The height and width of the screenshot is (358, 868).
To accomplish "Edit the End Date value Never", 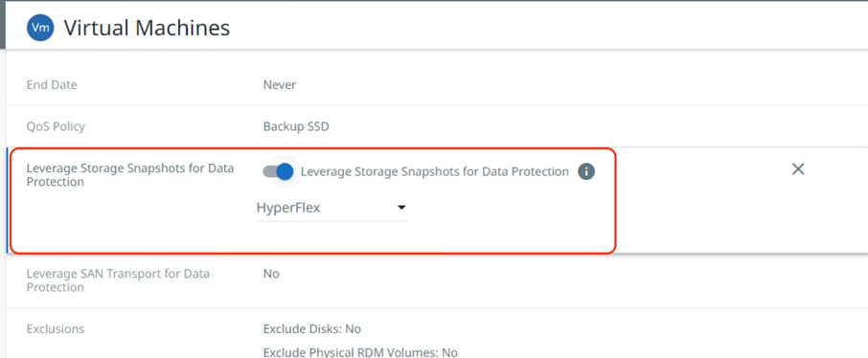I will click(280, 84).
